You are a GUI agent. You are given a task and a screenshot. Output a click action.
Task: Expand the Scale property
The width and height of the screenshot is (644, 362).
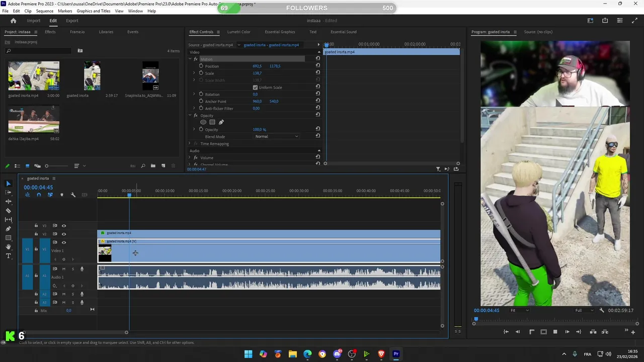(x=194, y=73)
